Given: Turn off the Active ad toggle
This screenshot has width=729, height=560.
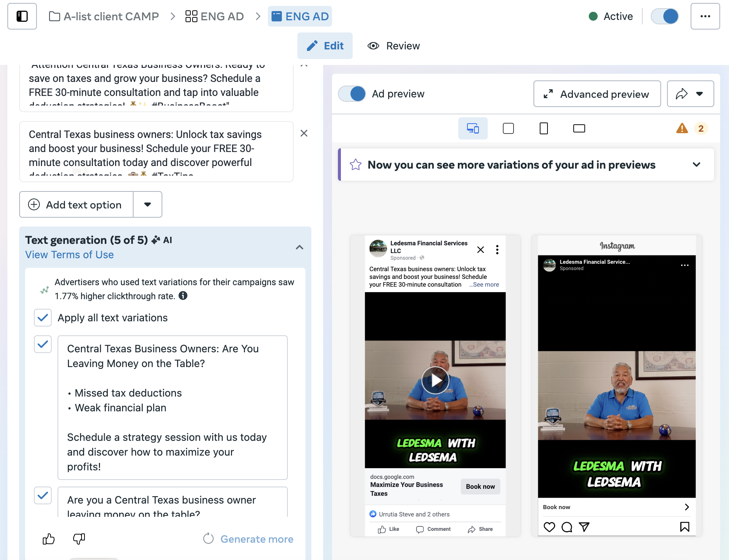Looking at the screenshot, I should point(664,16).
